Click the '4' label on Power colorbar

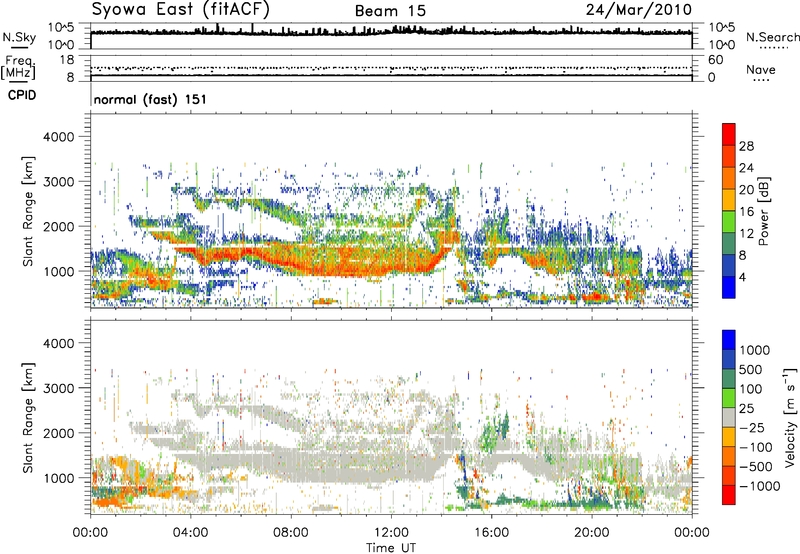pos(743,277)
